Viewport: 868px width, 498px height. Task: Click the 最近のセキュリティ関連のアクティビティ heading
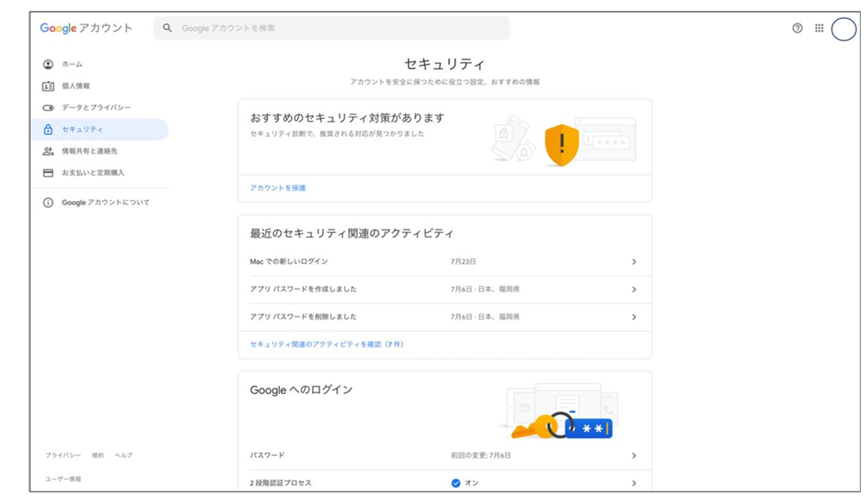tap(352, 234)
